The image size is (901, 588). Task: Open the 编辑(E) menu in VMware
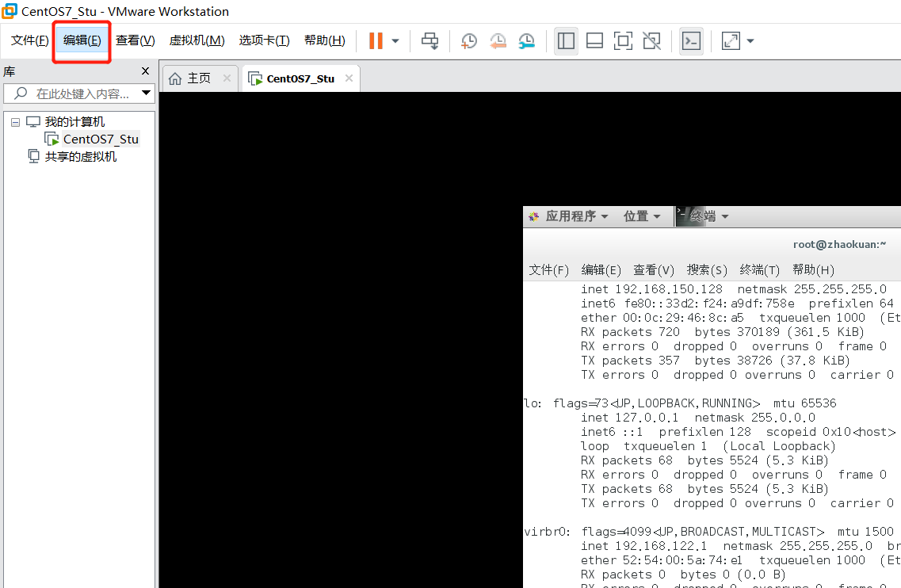pos(82,40)
